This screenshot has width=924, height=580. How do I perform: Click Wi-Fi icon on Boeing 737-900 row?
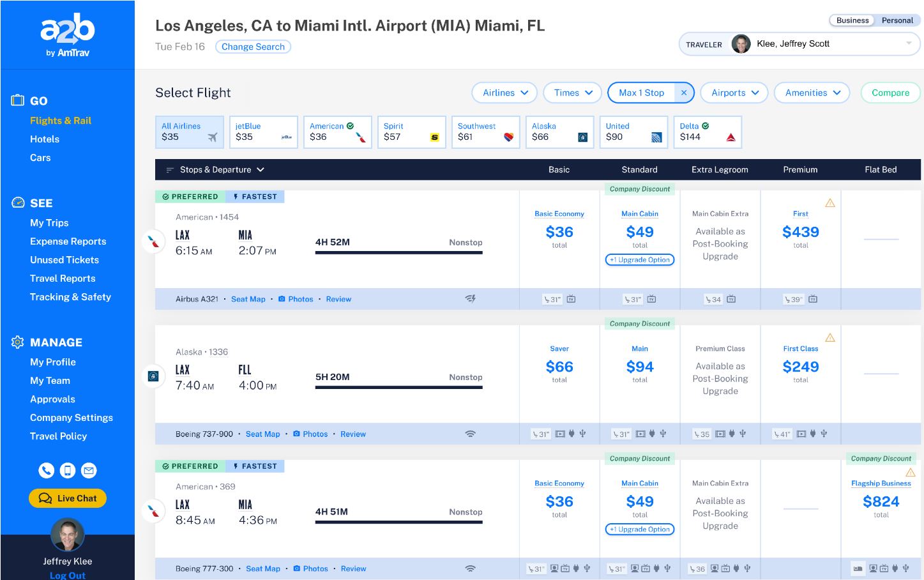(x=471, y=434)
